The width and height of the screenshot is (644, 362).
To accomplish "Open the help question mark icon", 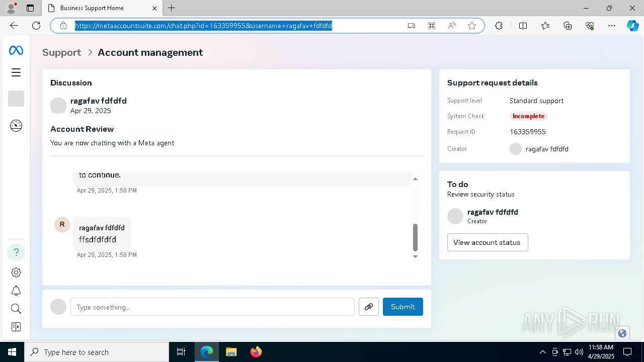I will 16,252.
